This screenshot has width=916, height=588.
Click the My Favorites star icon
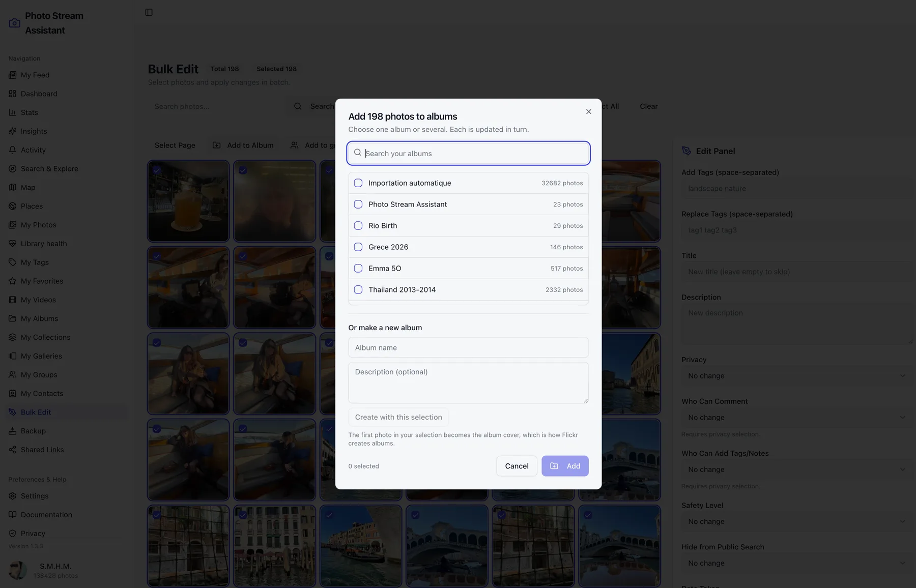pos(13,281)
